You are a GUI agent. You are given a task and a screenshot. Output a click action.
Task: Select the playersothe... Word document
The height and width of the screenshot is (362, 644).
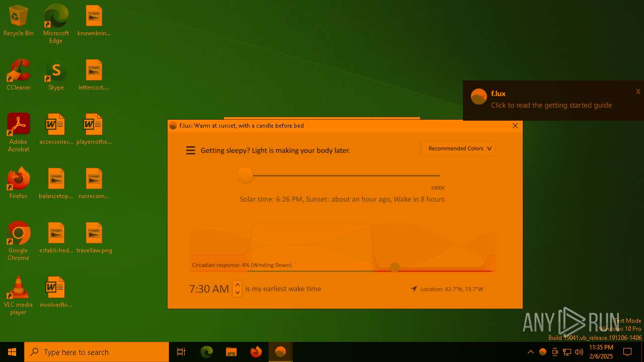coord(94,129)
